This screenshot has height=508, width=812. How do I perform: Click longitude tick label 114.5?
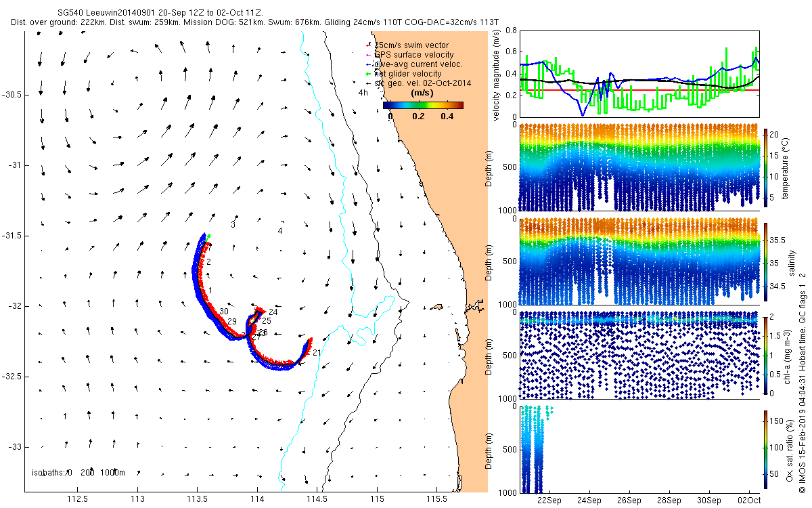[x=317, y=500]
